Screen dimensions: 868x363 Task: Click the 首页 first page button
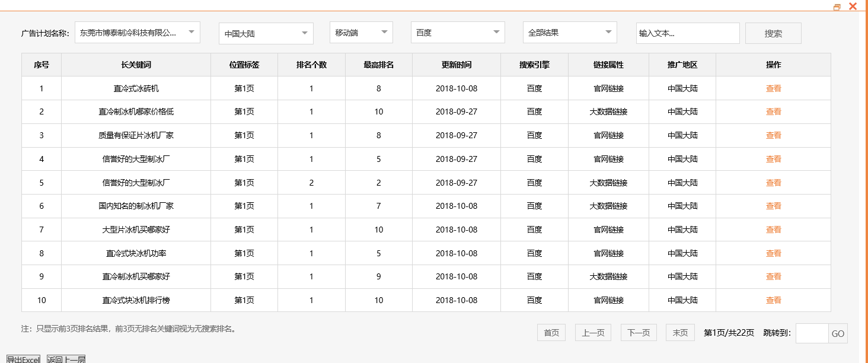pyautogui.click(x=551, y=332)
